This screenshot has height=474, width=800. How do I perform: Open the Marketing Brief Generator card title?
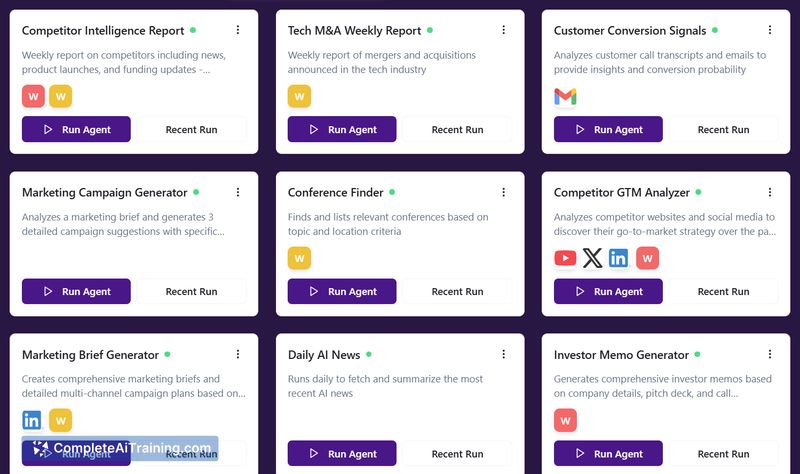click(90, 355)
